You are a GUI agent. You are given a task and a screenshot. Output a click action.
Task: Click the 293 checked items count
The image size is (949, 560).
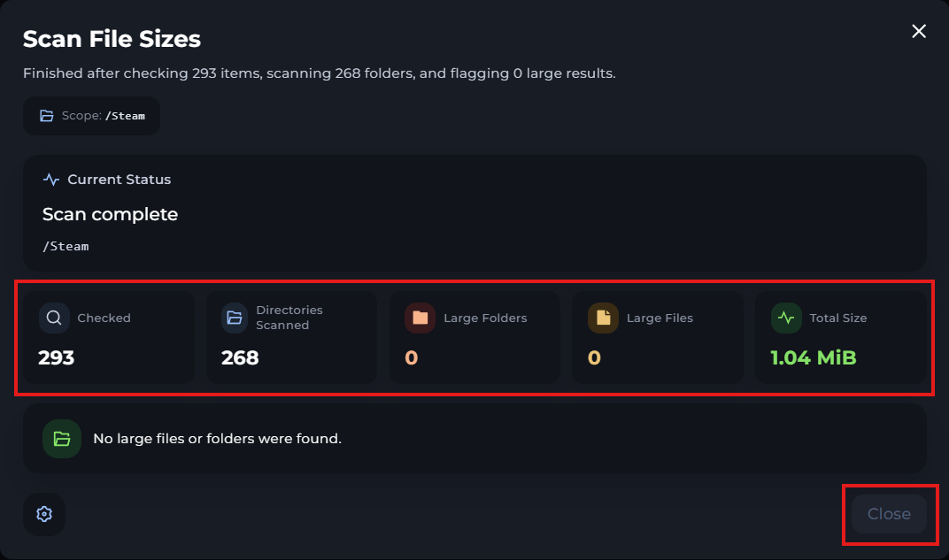coord(57,357)
